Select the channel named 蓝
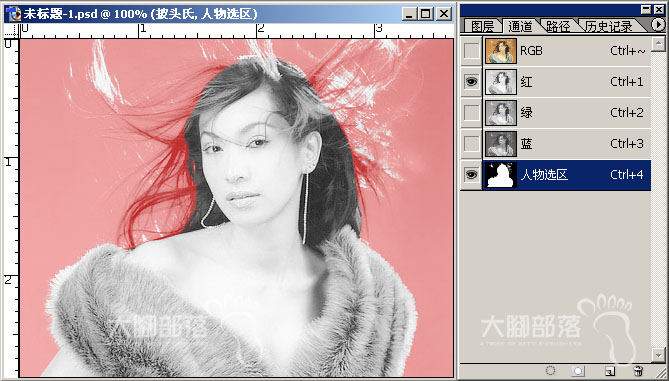This screenshot has height=381, width=669. point(526,144)
